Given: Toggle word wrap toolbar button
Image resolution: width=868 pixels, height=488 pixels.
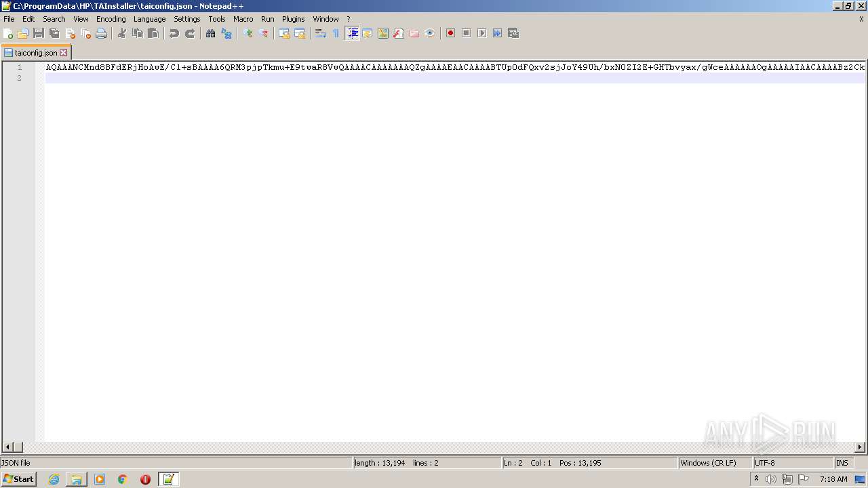Looking at the screenshot, I should point(321,33).
